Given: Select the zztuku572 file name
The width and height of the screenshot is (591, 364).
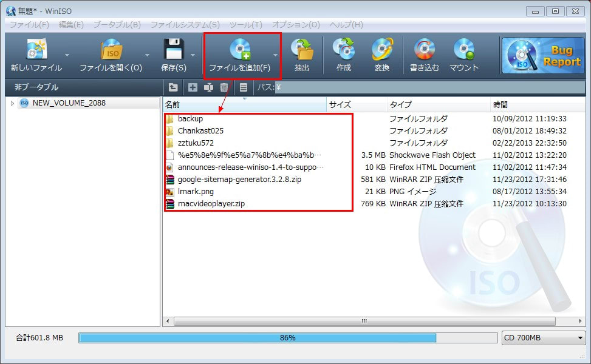Looking at the screenshot, I should [196, 143].
